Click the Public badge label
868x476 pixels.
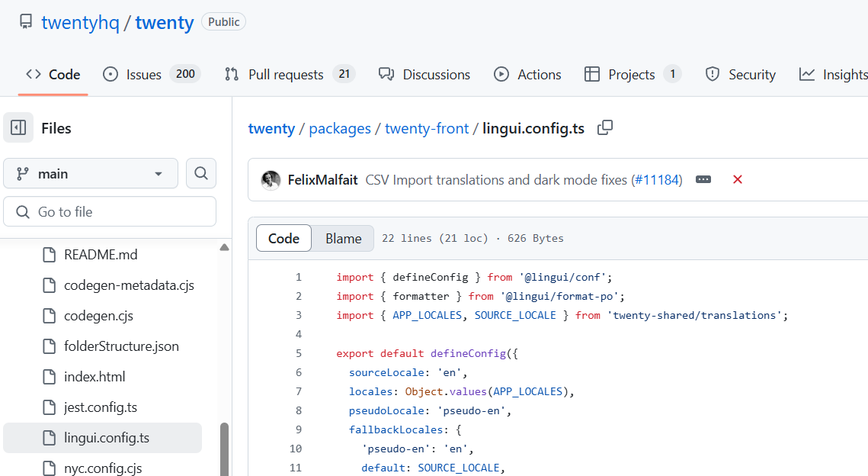223,22
